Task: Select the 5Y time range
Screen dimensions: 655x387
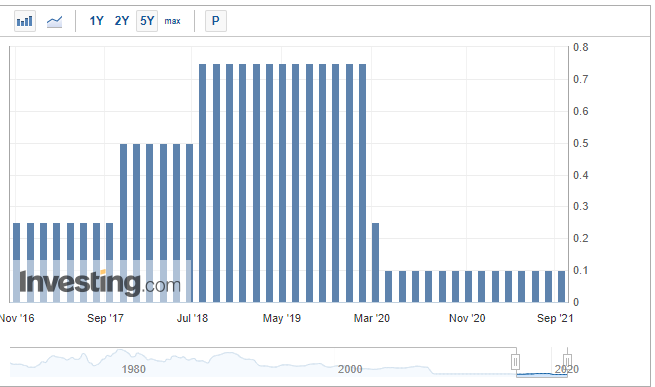Action: coord(147,21)
